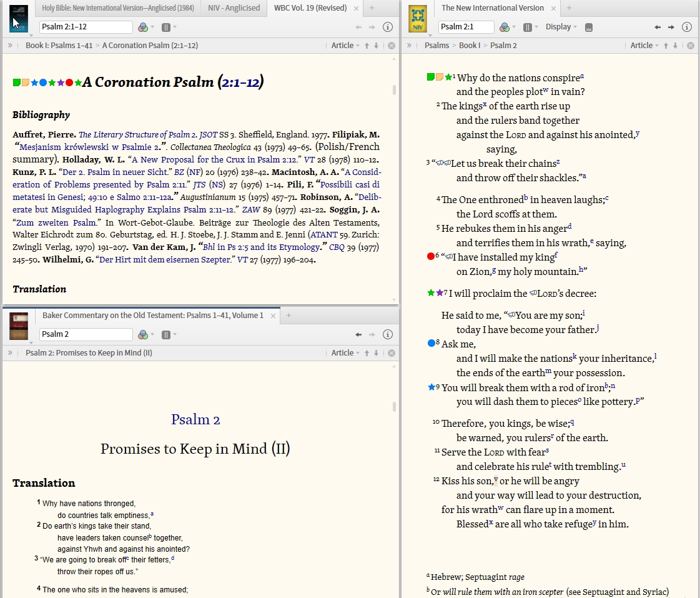Toggle the red circle marker at verse 6

430,256
